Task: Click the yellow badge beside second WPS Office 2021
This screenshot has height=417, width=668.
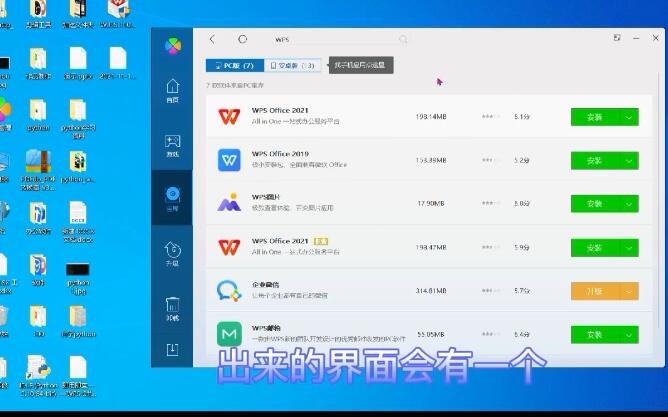Action: 321,242
